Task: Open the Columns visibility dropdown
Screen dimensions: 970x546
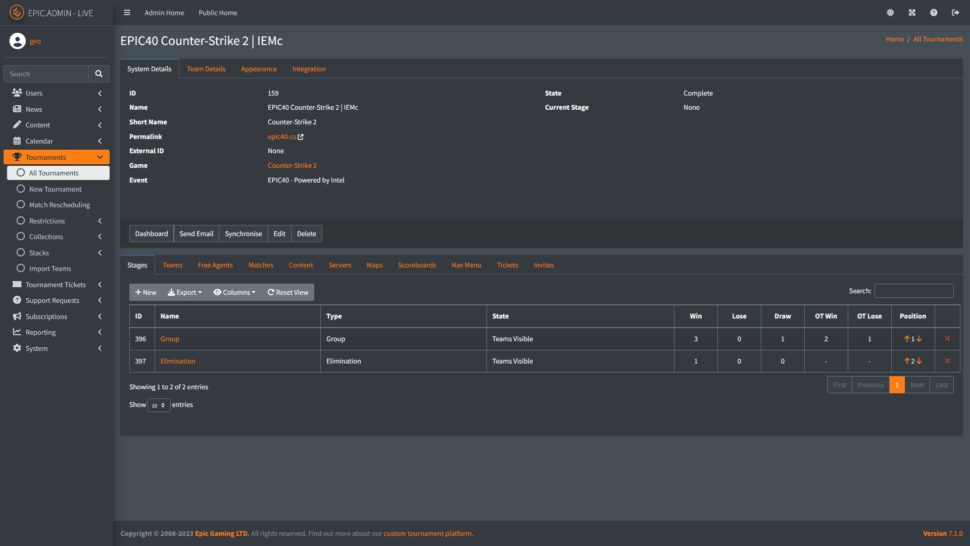Action: [234, 292]
